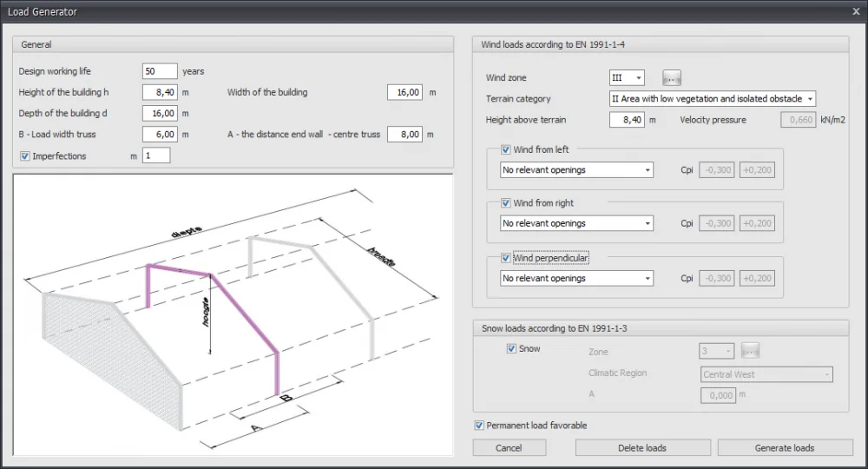Click the Width of the building field
Image resolution: width=868 pixels, height=469 pixels.
pyautogui.click(x=405, y=92)
